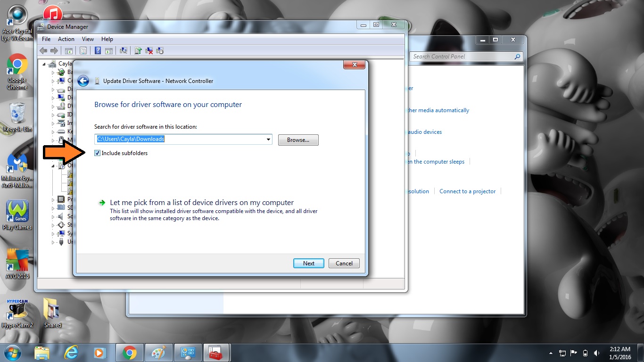Click the Browse... button
The image size is (644, 362).
(298, 140)
